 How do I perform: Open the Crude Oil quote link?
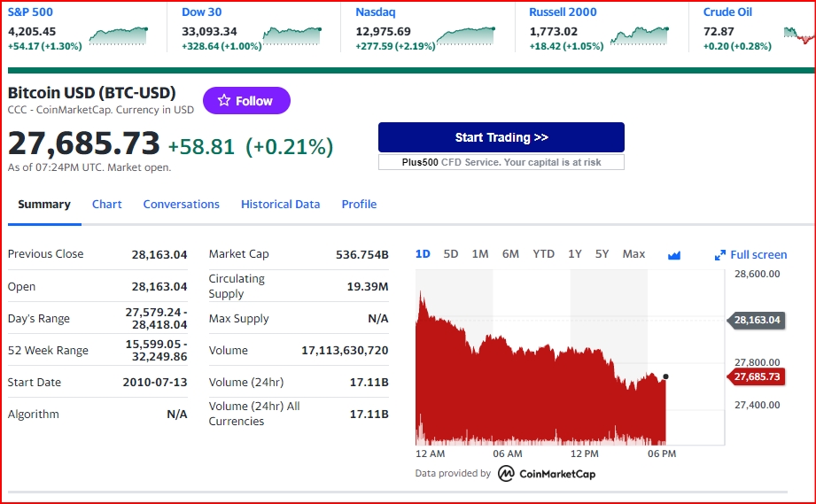(x=727, y=12)
